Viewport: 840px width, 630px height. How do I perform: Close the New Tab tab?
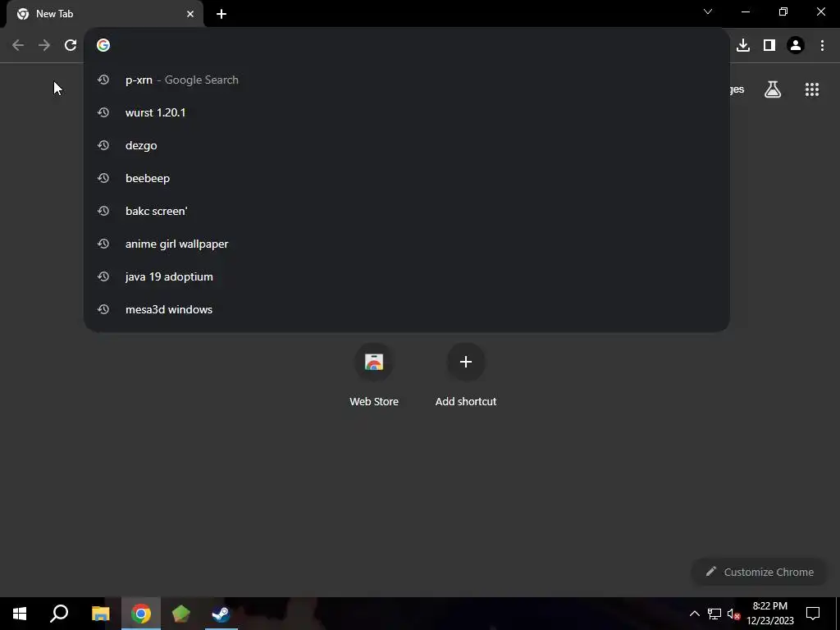190,14
